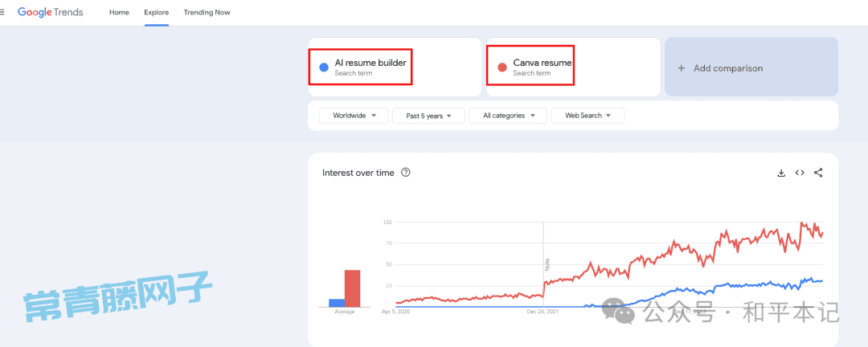868x347 pixels.
Task: Open the All categories dropdown
Action: click(x=508, y=116)
